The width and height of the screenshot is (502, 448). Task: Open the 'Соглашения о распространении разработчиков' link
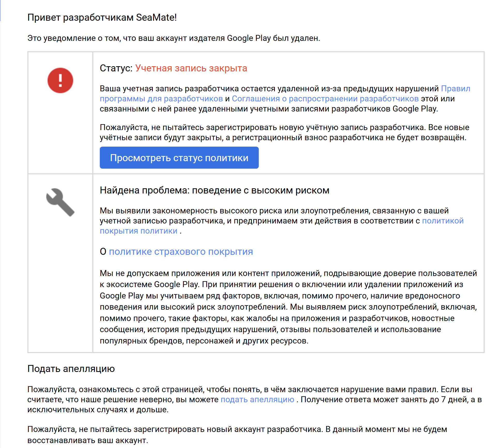pyautogui.click(x=325, y=99)
